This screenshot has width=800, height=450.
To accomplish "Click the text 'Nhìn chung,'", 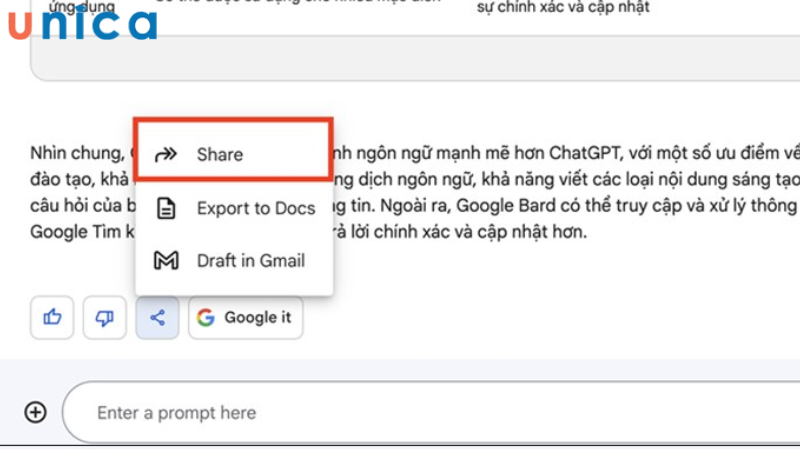I will (78, 153).
